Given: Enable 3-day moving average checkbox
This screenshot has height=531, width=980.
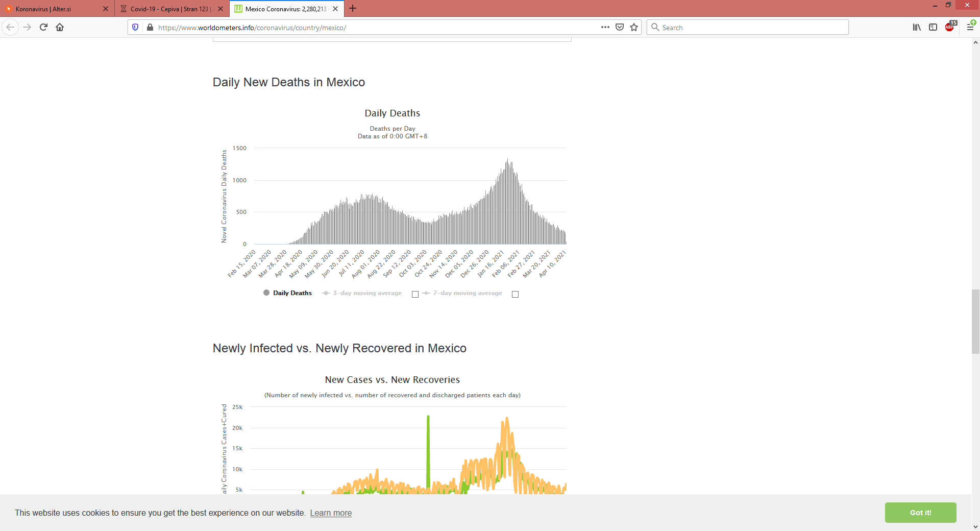Looking at the screenshot, I should coord(415,294).
